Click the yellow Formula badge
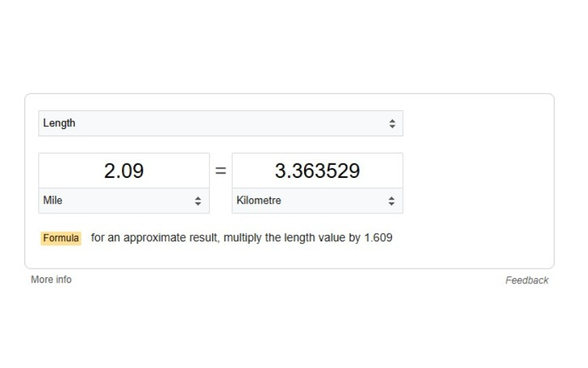Screen dimensions: 588x368 61,239
